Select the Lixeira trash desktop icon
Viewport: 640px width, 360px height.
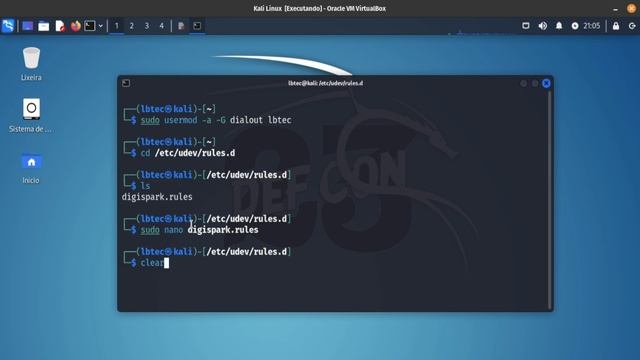tap(31, 64)
